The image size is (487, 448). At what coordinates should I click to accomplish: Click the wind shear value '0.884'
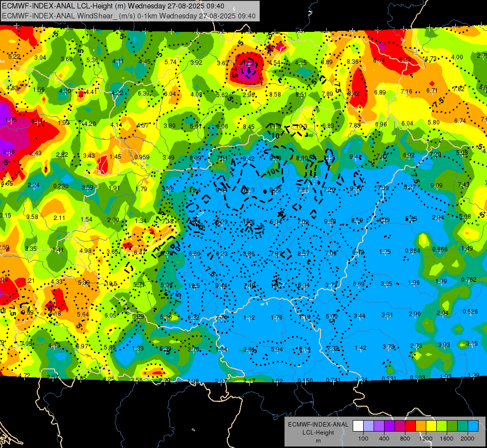(412, 250)
